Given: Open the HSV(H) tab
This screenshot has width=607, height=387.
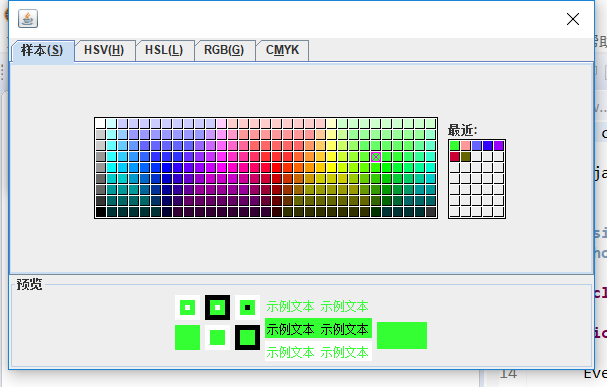Looking at the screenshot, I should [104, 50].
